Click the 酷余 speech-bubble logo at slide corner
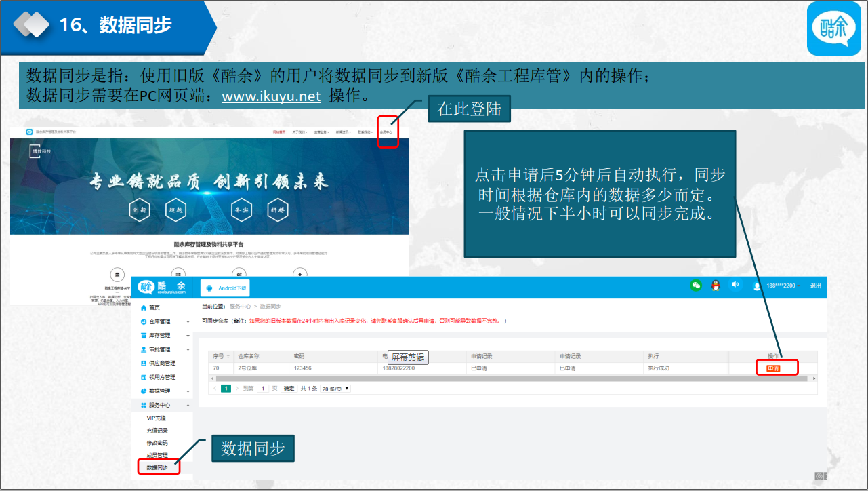868x491 pixels. click(x=833, y=29)
